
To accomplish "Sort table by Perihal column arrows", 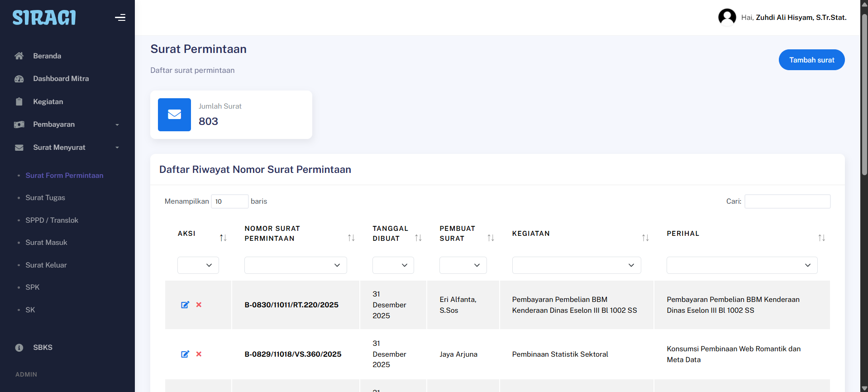I will [x=821, y=238].
